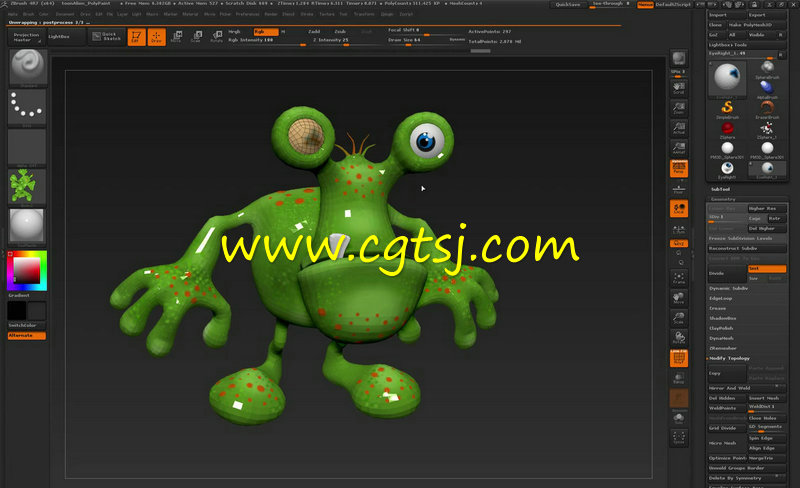Pick a color in the color picker square

tap(27, 270)
